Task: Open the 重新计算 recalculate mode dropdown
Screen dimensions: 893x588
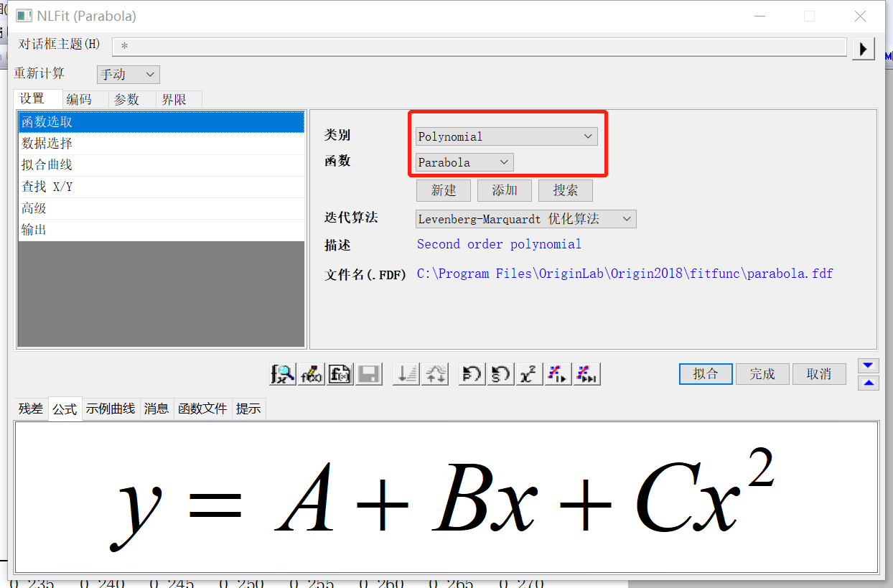Action: point(128,74)
